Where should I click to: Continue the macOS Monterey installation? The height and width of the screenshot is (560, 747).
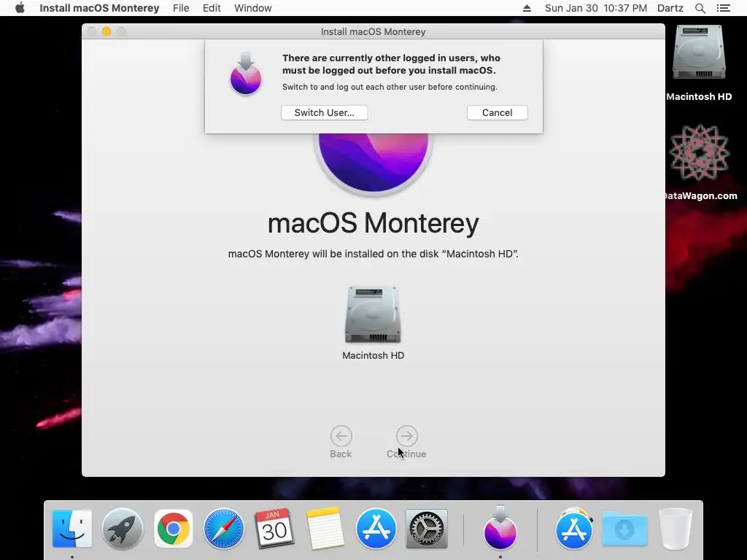tap(406, 443)
